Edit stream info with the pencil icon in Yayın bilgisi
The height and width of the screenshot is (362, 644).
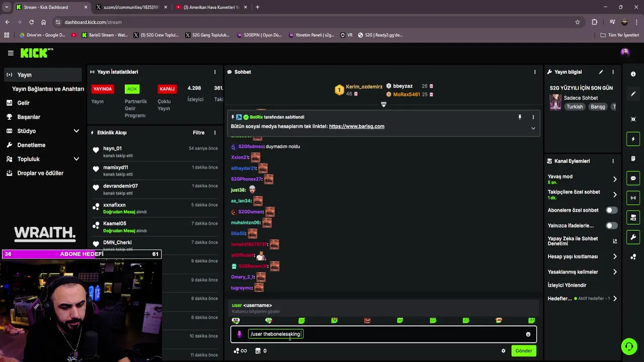[x=601, y=72]
